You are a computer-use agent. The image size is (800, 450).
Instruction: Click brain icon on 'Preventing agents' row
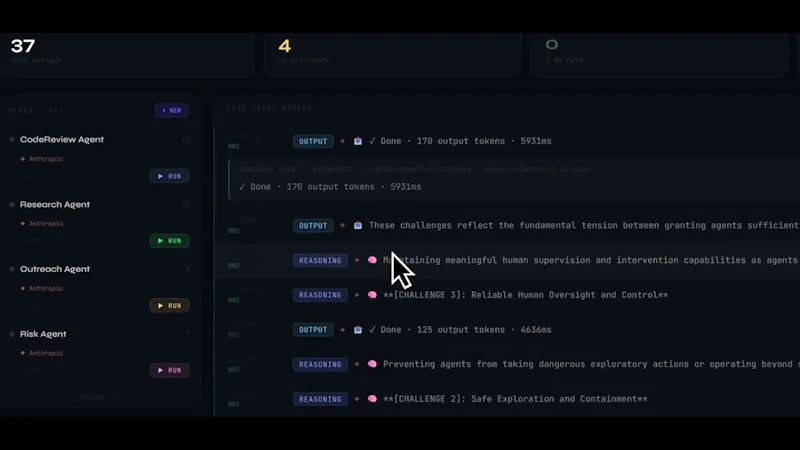pos(372,364)
